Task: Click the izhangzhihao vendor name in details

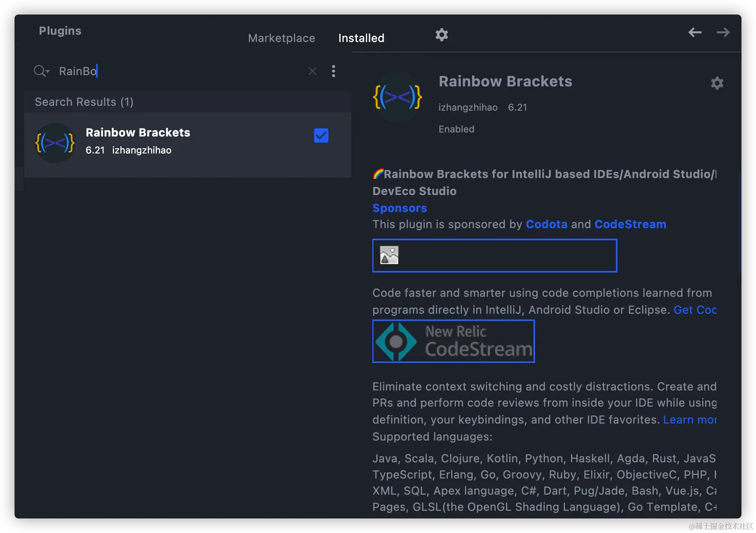Action: [x=468, y=107]
